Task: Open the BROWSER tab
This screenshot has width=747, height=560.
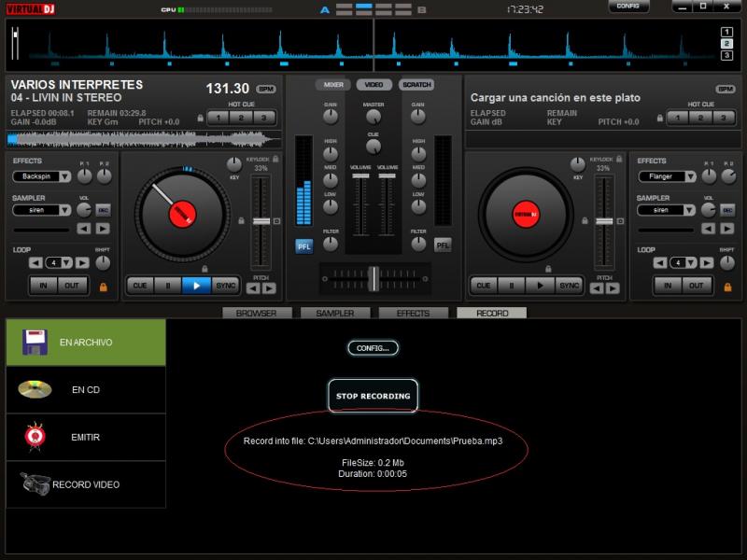Action: 257,313
